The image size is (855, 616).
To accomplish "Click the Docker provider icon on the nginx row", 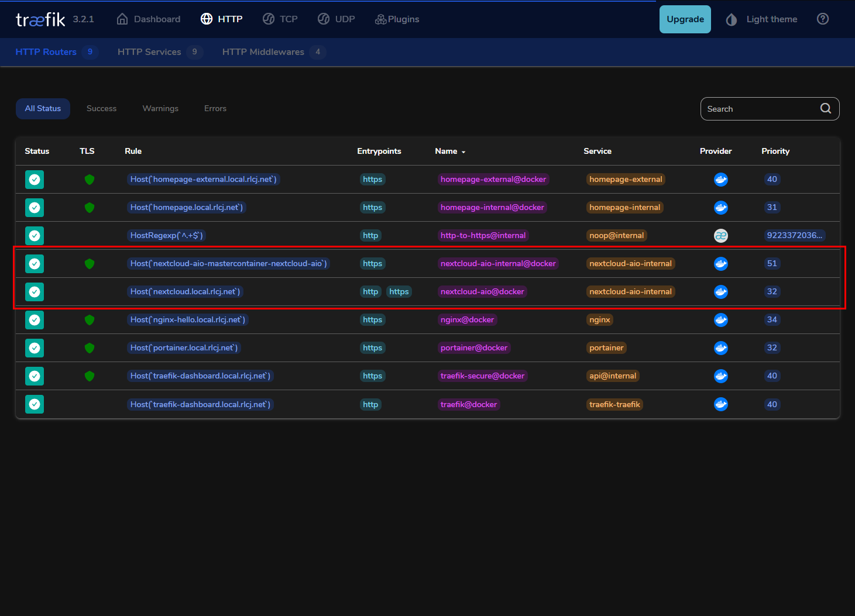I will tap(720, 320).
